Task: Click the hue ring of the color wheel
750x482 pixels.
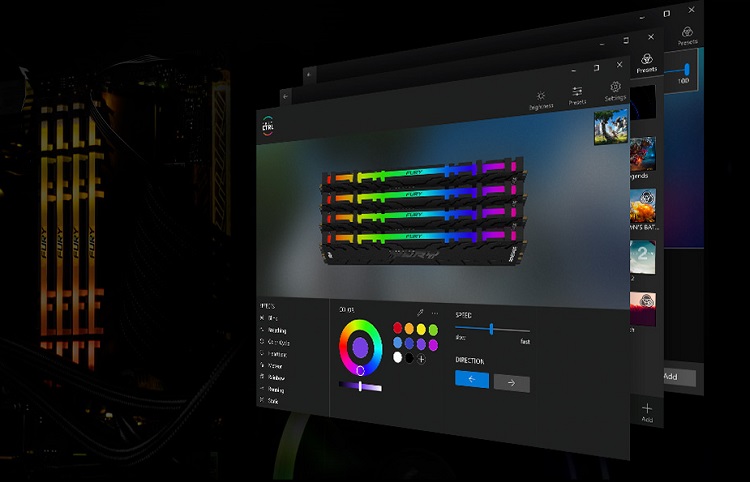Action: [342, 348]
